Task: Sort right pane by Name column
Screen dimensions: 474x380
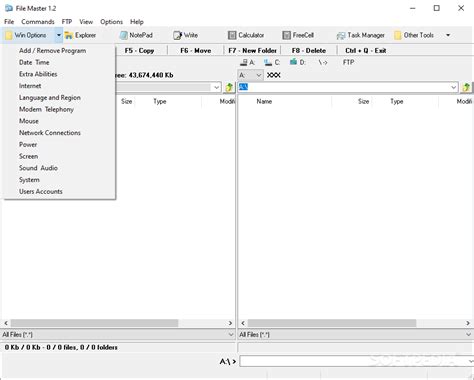Action: tap(285, 101)
